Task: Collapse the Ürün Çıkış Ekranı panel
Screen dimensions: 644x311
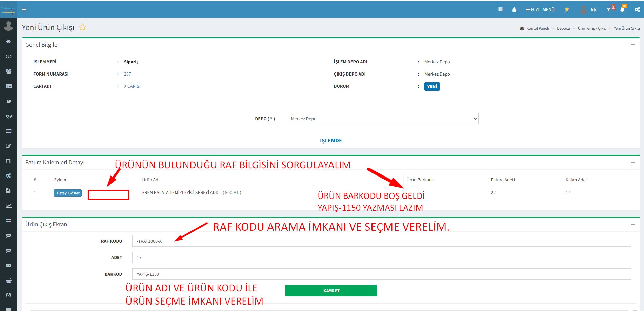Action: (x=632, y=224)
